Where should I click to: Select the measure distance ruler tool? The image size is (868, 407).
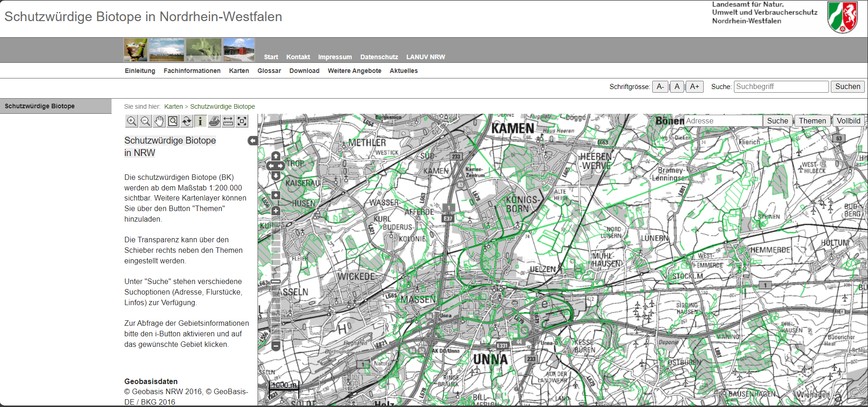click(228, 121)
